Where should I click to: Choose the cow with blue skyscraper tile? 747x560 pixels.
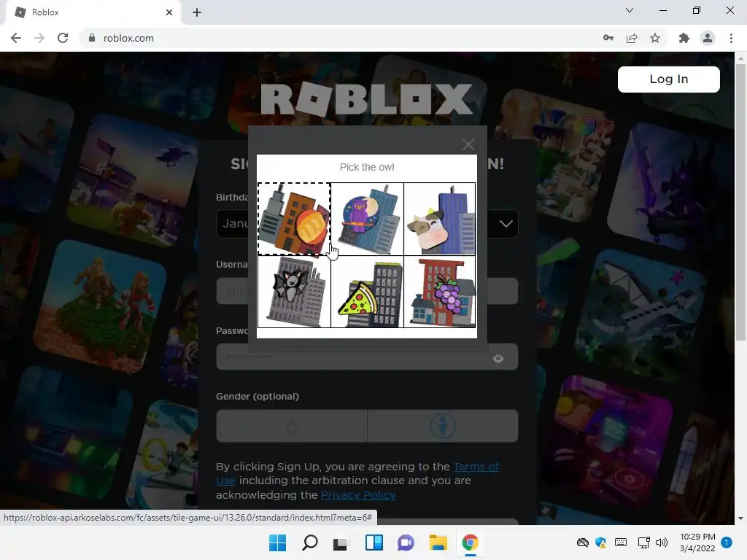(440, 219)
